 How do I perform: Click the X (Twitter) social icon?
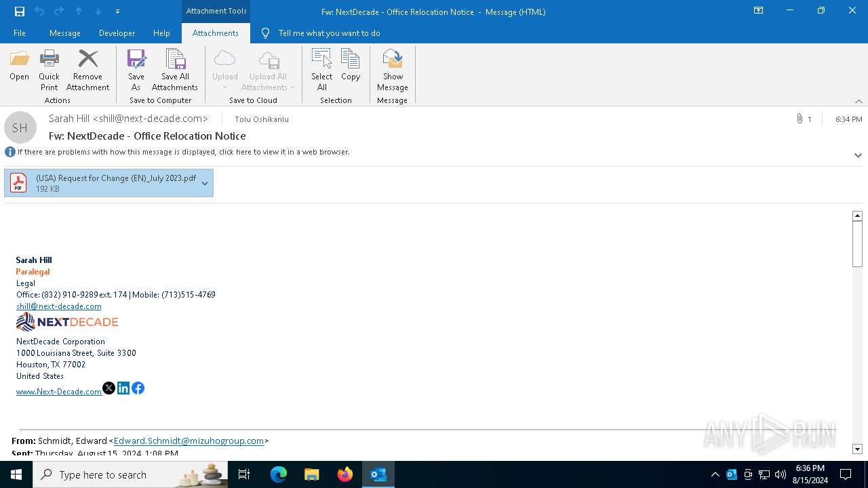(x=108, y=388)
